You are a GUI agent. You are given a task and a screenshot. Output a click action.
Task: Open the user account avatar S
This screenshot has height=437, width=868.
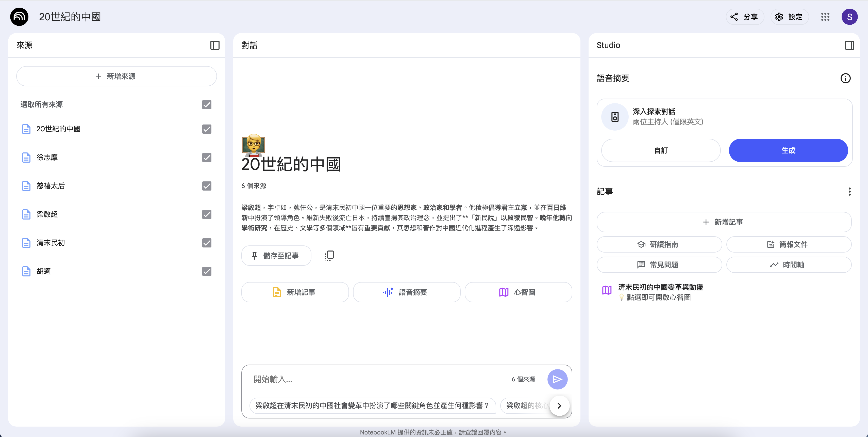849,17
